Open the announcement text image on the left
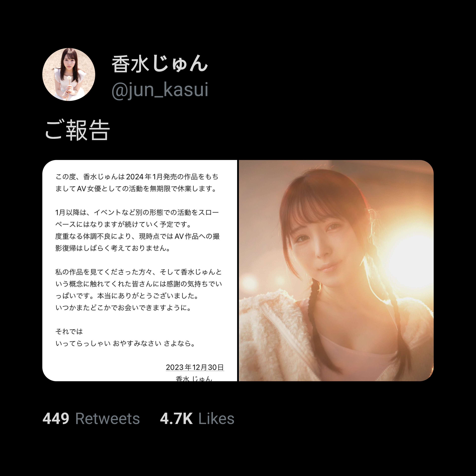The image size is (476, 476). [x=140, y=270]
